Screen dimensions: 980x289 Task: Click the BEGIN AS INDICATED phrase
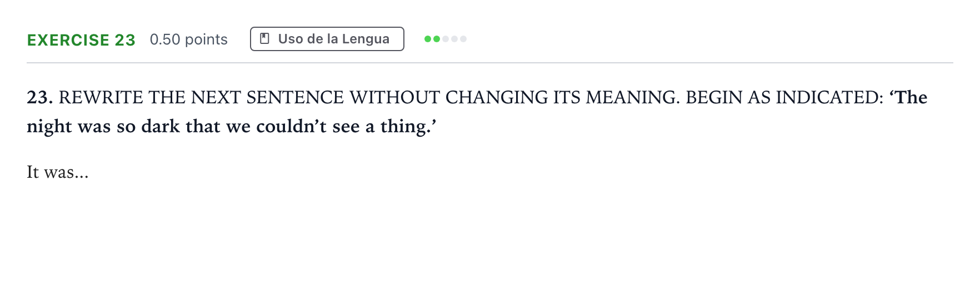coord(784,97)
